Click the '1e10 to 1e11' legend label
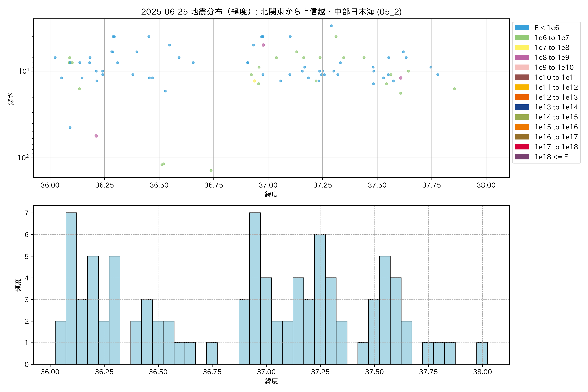 point(556,77)
